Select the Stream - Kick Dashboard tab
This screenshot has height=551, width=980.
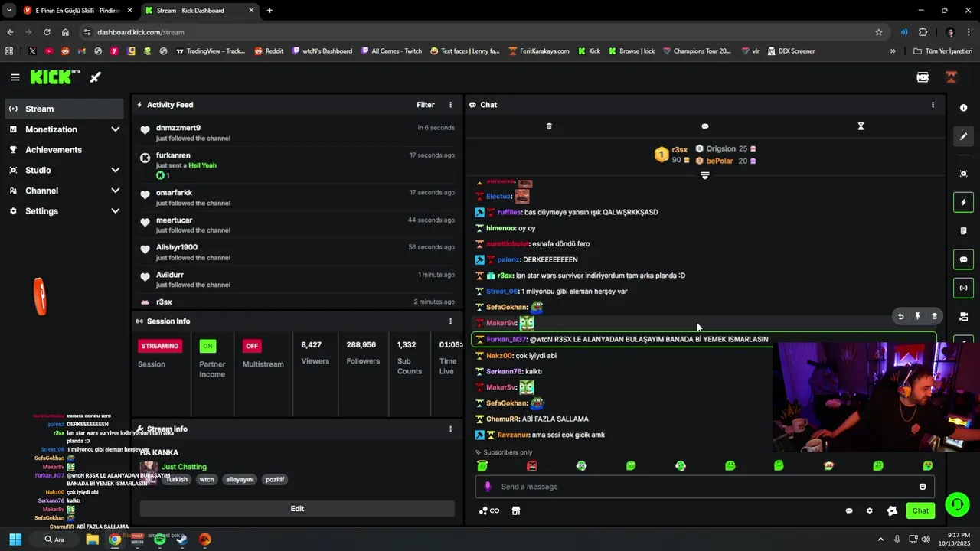[201, 11]
